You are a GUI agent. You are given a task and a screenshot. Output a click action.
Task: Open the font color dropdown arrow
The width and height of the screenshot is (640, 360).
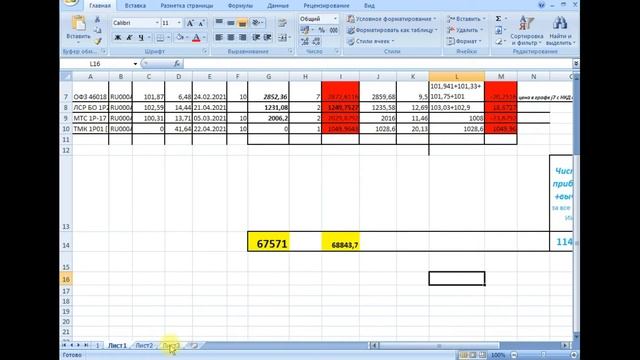click(204, 38)
